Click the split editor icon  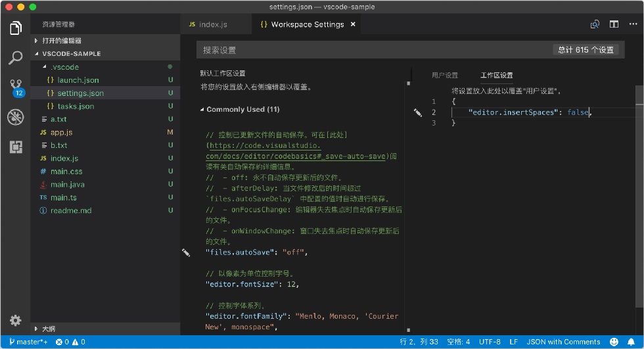click(x=614, y=24)
